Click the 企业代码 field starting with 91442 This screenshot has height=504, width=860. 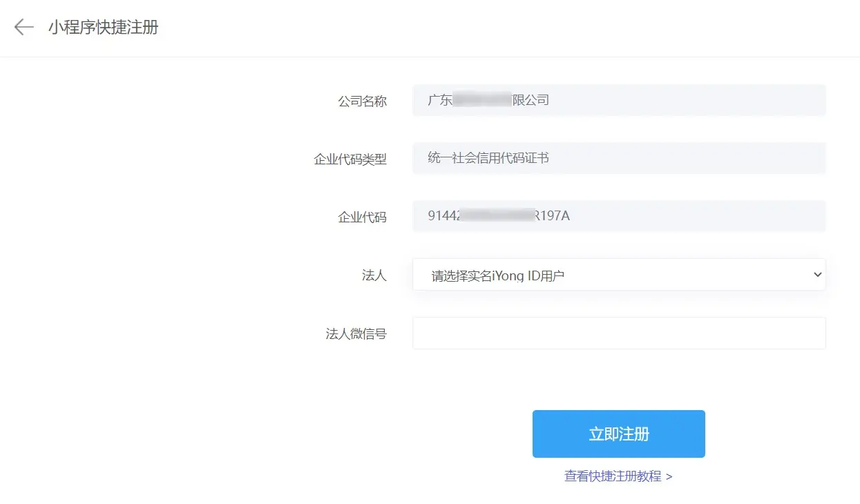[618, 215]
